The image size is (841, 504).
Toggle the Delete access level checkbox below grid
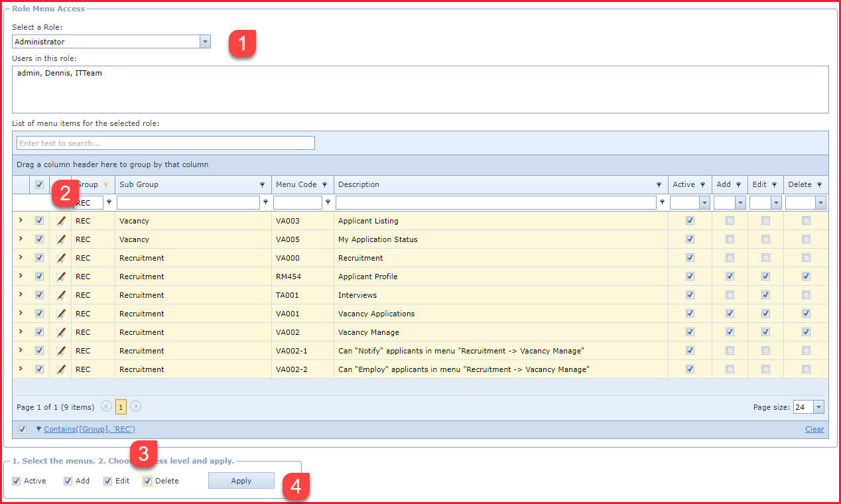coord(147,481)
